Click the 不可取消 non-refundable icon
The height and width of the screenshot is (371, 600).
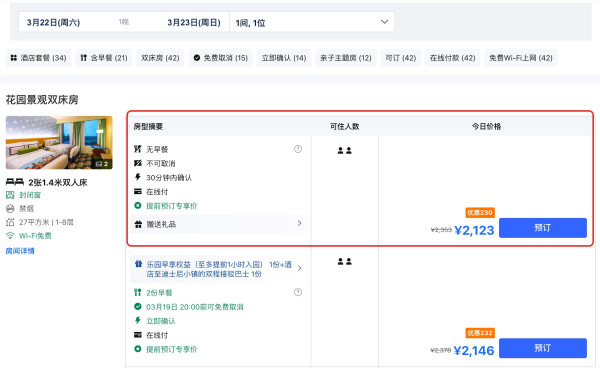point(138,163)
